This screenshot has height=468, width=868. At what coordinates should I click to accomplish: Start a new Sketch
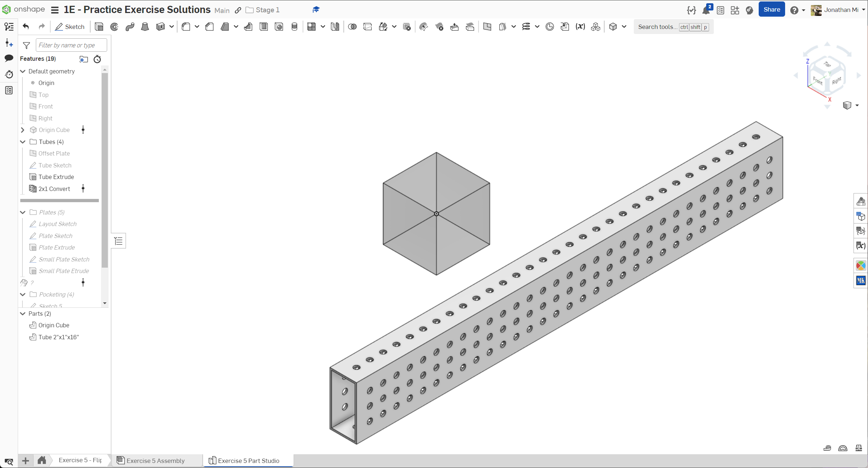click(70, 27)
